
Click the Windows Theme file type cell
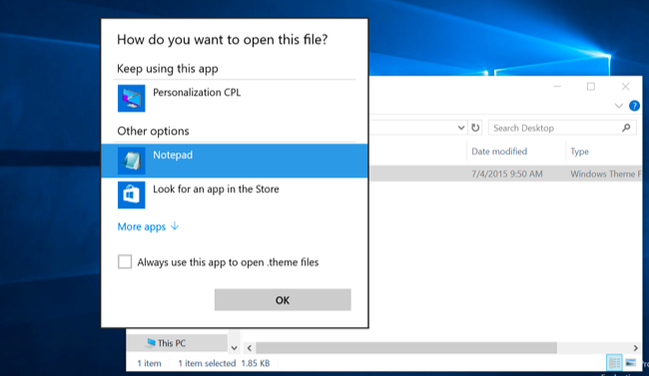coord(606,174)
